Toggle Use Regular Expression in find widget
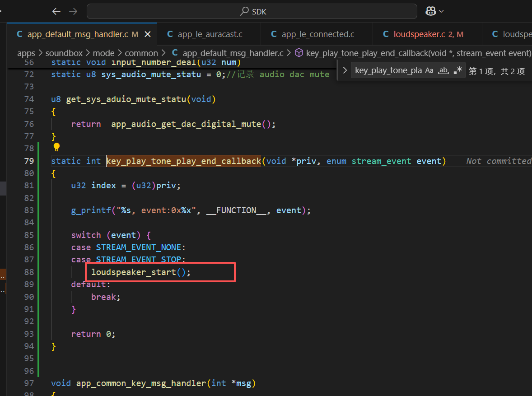This screenshot has width=532, height=396. pyautogui.click(x=457, y=70)
